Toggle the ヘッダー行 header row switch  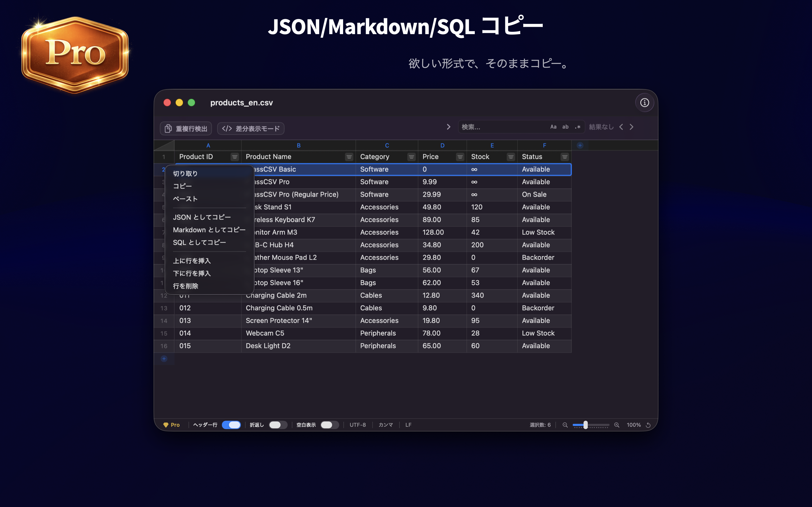pyautogui.click(x=231, y=425)
